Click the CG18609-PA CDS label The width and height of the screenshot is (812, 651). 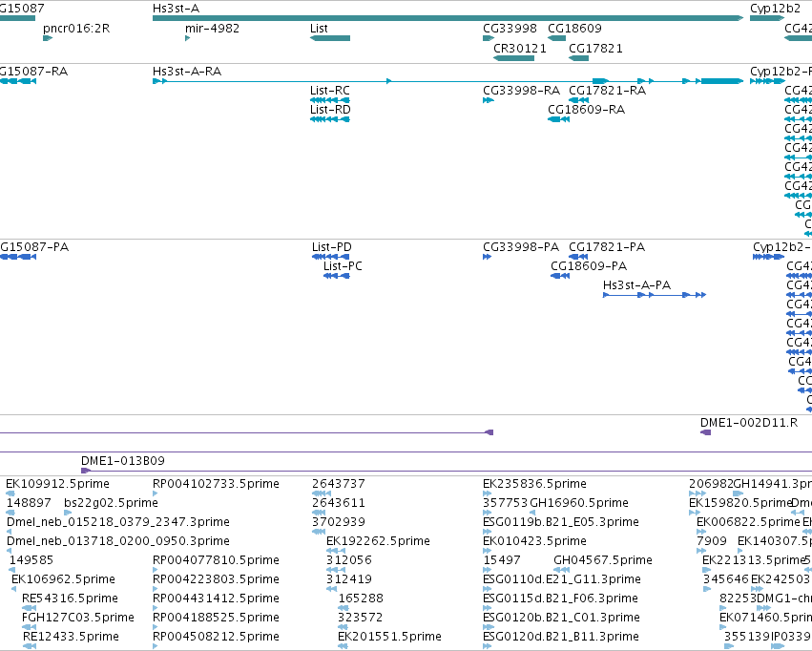[x=589, y=265]
